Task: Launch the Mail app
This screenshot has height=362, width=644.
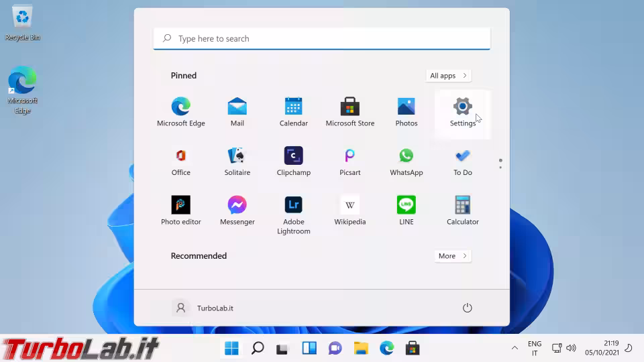Action: pyautogui.click(x=237, y=112)
